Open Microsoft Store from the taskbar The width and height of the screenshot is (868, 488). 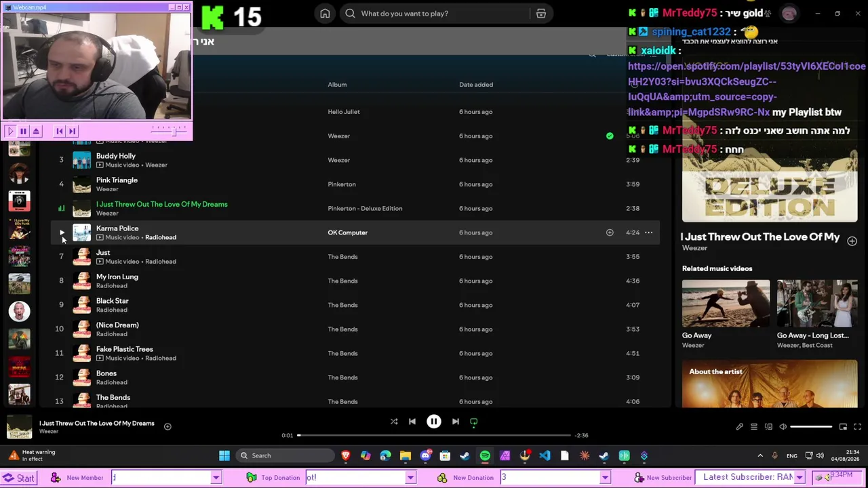445,455
